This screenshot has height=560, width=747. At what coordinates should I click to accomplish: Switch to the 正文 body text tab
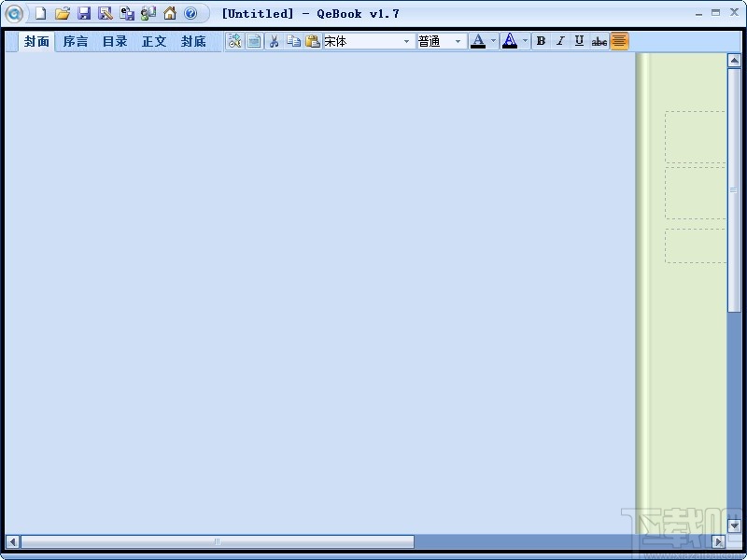(154, 41)
